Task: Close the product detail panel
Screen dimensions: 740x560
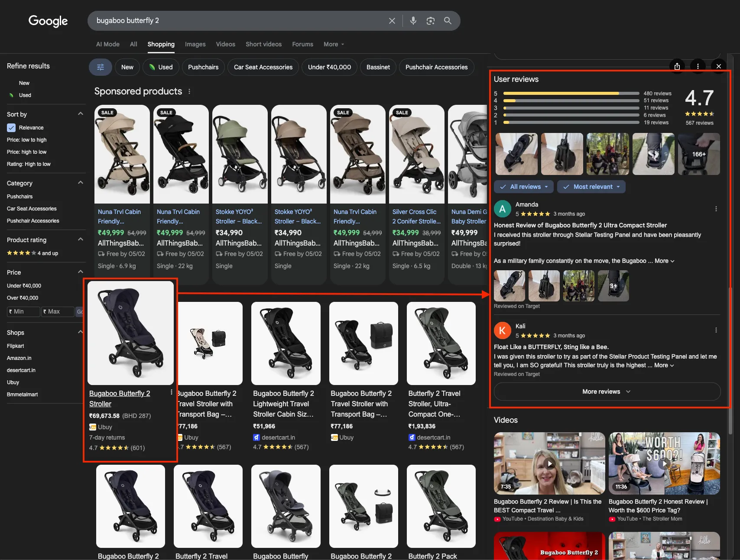Action: click(719, 66)
